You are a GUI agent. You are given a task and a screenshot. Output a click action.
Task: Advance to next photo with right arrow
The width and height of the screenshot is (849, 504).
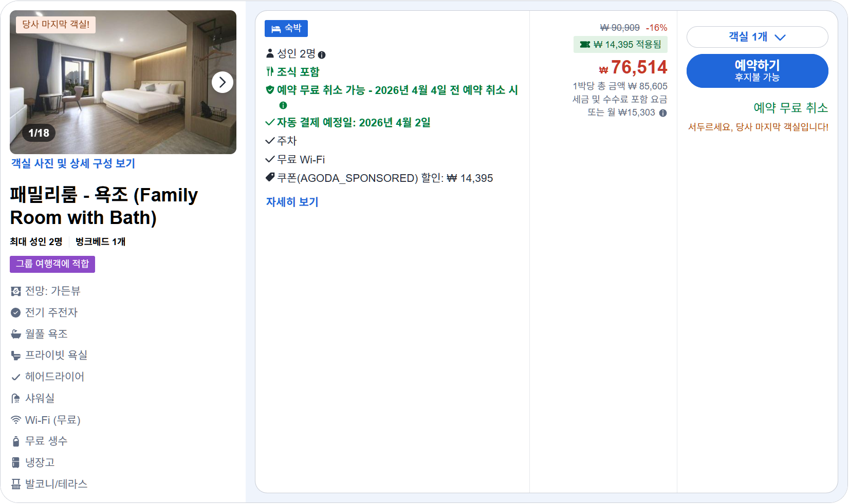[x=223, y=82]
